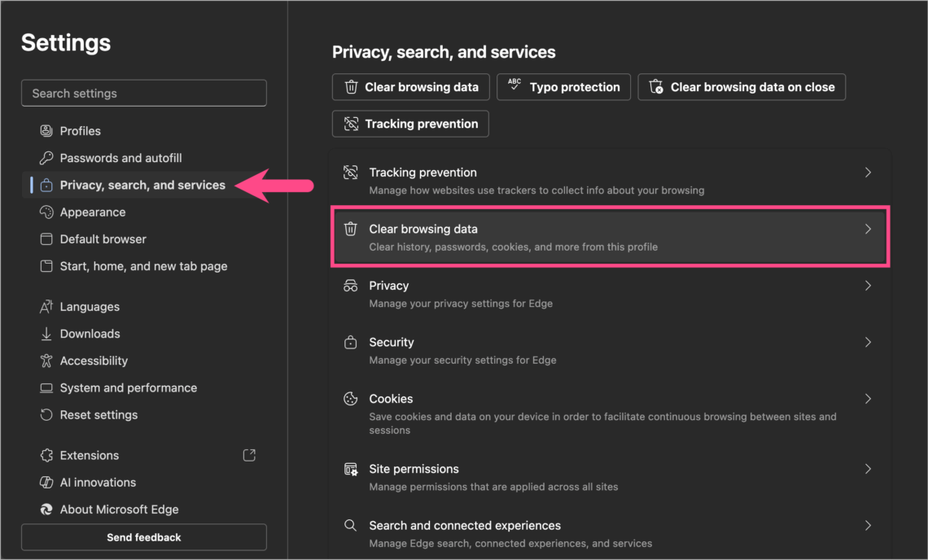Click the Search and connected experiences magnifier icon
This screenshot has width=928, height=560.
pos(351,525)
